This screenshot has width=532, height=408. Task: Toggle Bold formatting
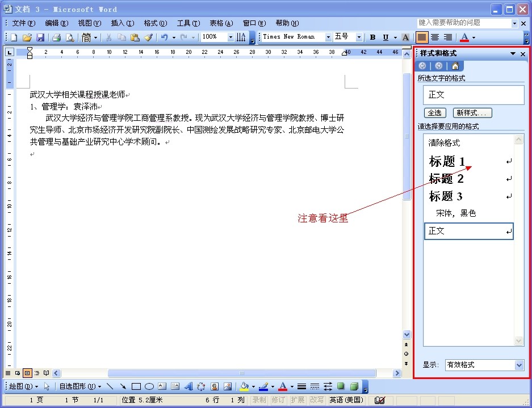point(372,37)
